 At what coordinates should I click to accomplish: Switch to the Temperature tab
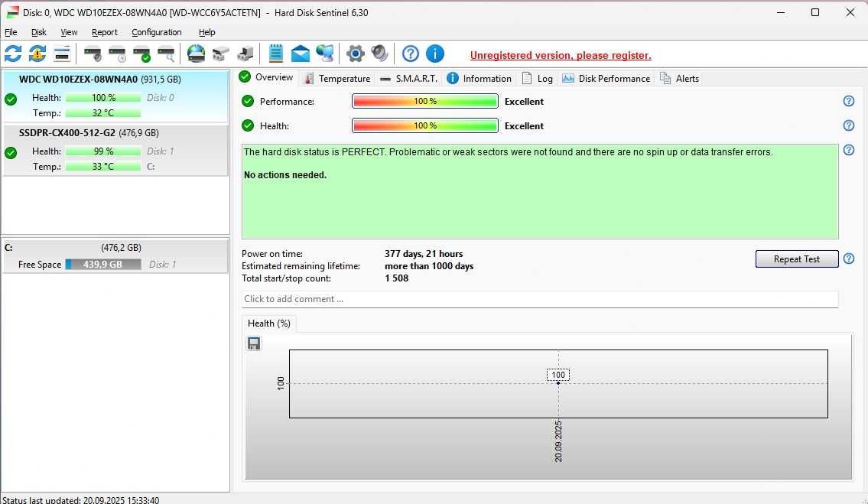337,79
